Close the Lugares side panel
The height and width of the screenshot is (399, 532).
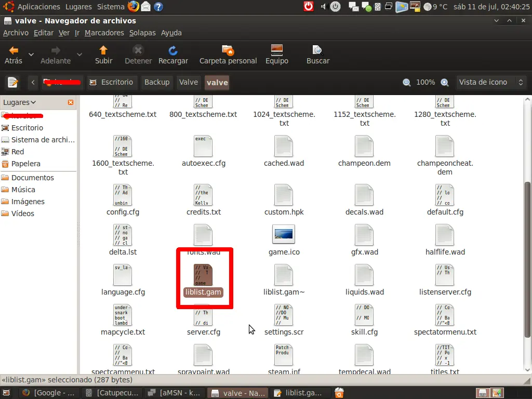71,102
